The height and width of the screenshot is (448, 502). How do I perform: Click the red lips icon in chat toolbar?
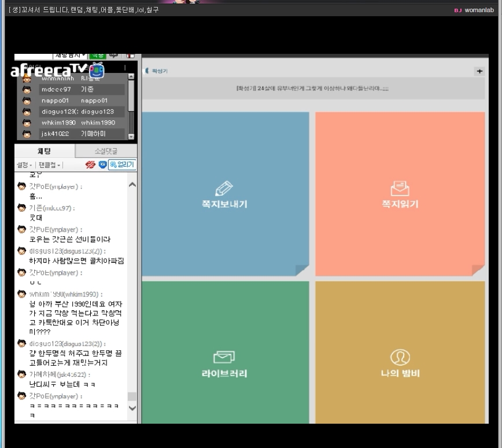(x=90, y=165)
